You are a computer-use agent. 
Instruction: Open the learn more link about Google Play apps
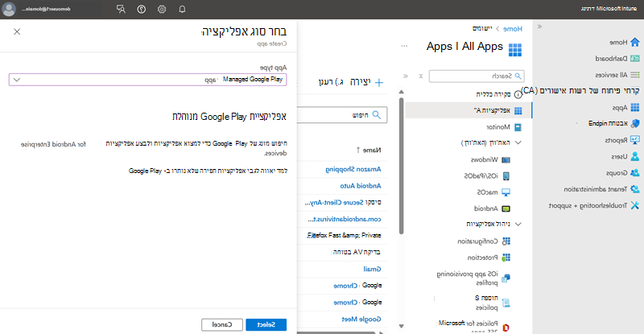[x=208, y=171]
